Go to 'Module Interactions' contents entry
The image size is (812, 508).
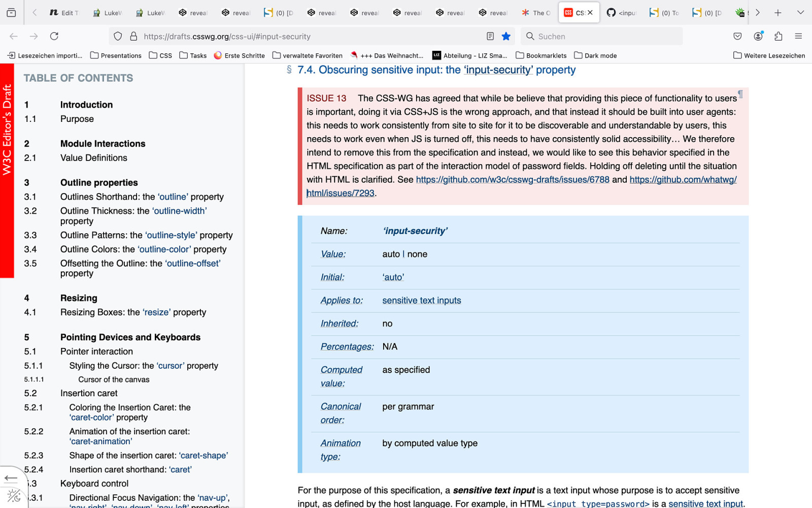tap(103, 144)
